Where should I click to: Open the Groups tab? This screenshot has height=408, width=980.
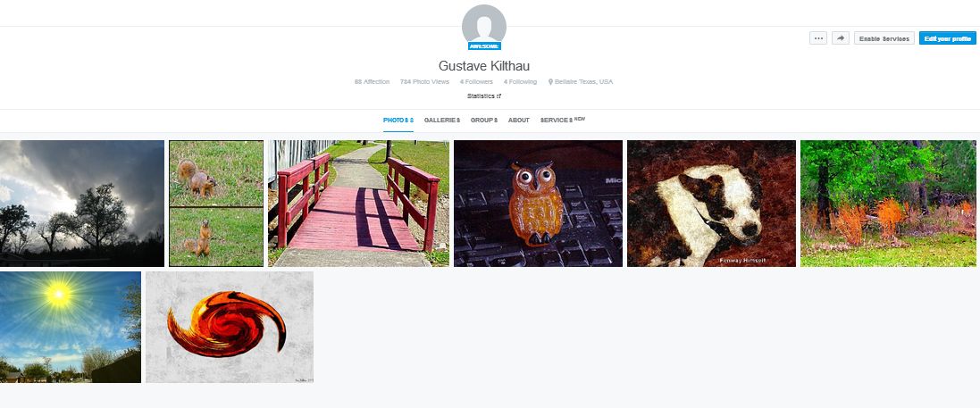click(x=484, y=120)
